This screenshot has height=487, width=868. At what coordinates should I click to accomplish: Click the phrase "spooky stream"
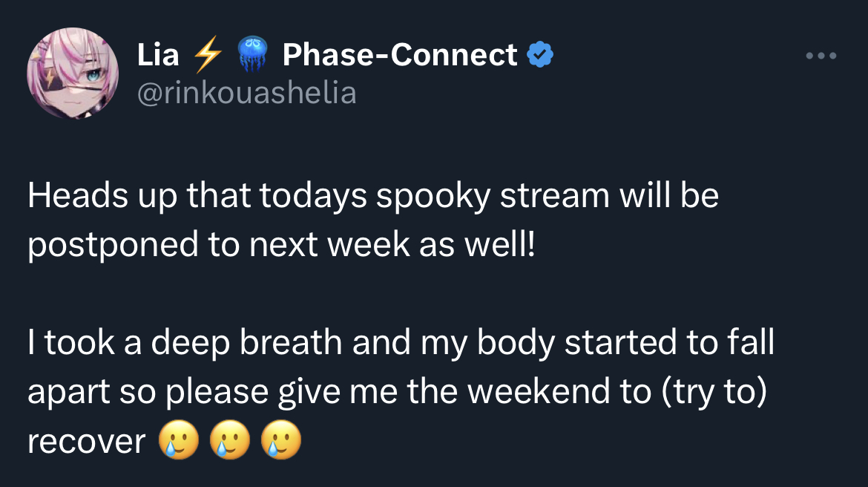[x=493, y=197]
